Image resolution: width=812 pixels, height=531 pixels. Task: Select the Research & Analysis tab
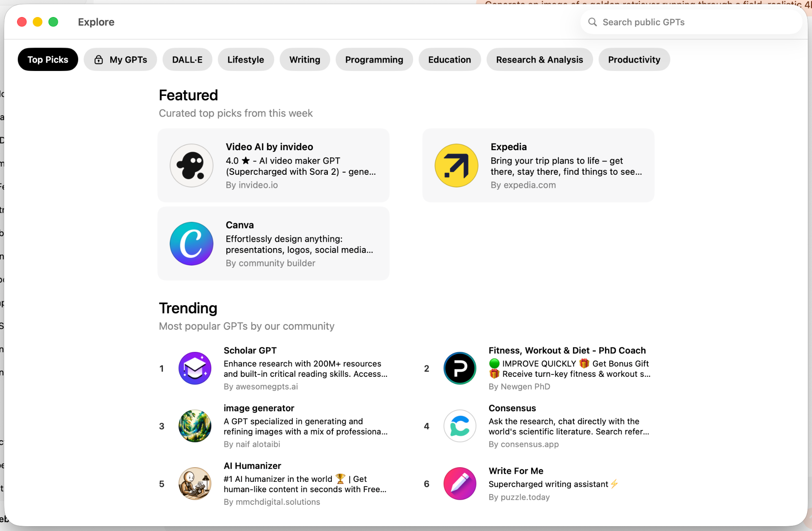[x=540, y=59]
